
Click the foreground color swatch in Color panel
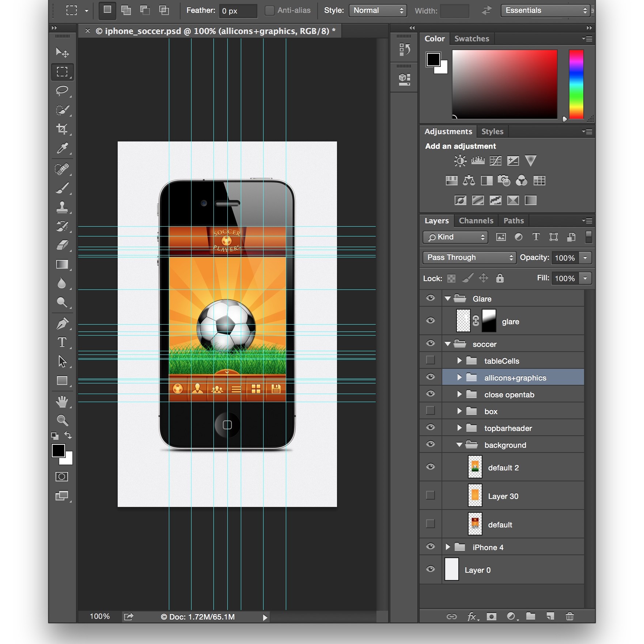click(433, 60)
